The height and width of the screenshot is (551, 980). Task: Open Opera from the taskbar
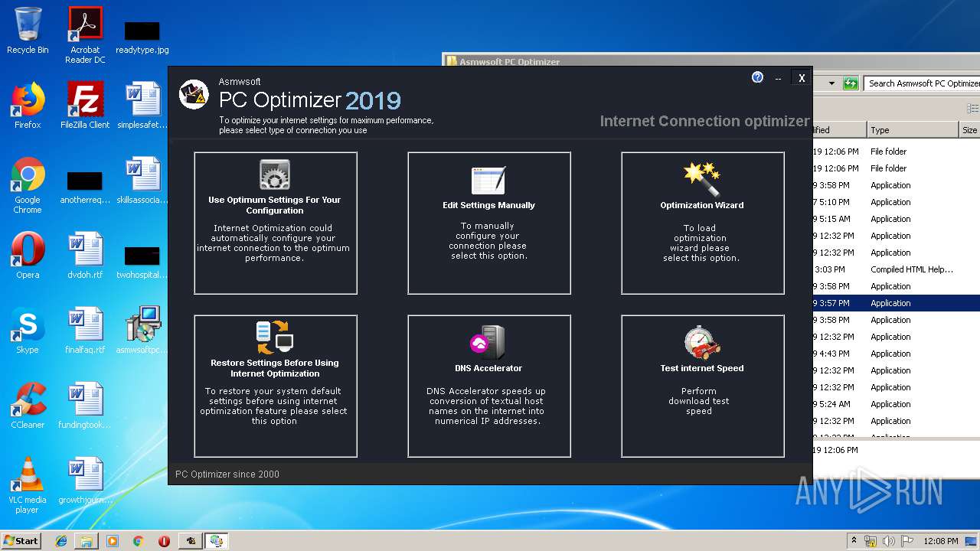coord(164,541)
